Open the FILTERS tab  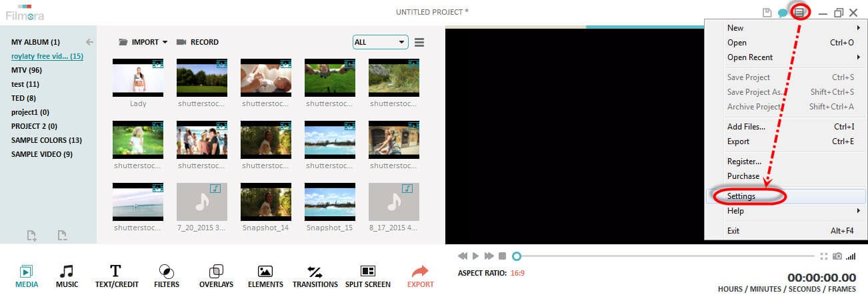[166, 276]
